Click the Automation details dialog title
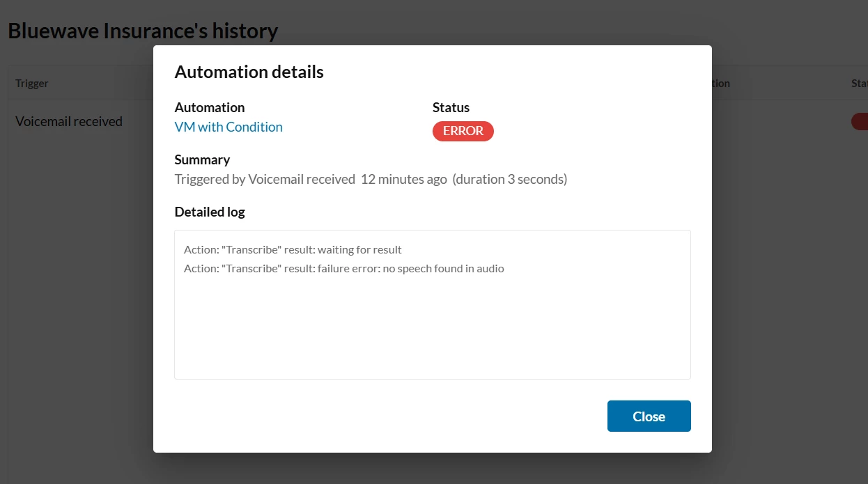868x484 pixels. coord(249,72)
